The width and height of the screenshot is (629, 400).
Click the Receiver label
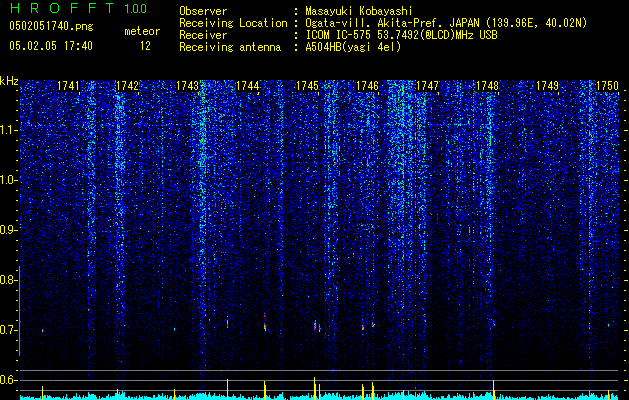point(203,35)
